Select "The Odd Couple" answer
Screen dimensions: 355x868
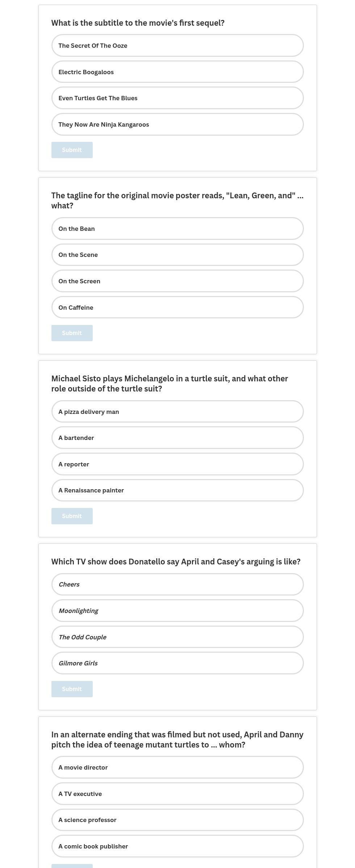(x=177, y=637)
